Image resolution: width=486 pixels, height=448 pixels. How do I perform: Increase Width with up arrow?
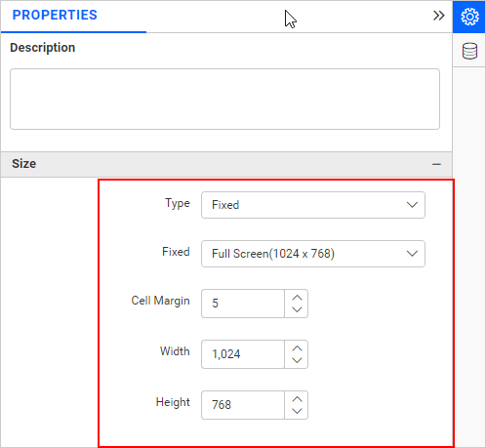[297, 348]
